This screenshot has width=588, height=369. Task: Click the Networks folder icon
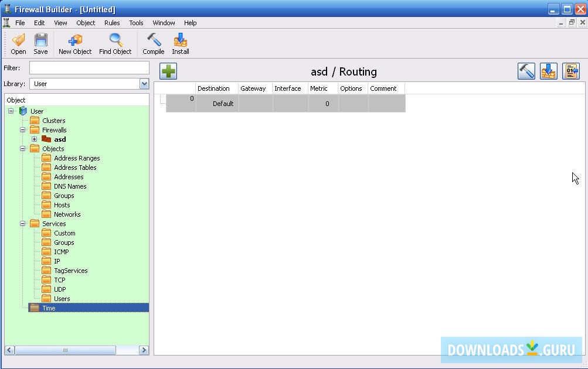[46, 214]
